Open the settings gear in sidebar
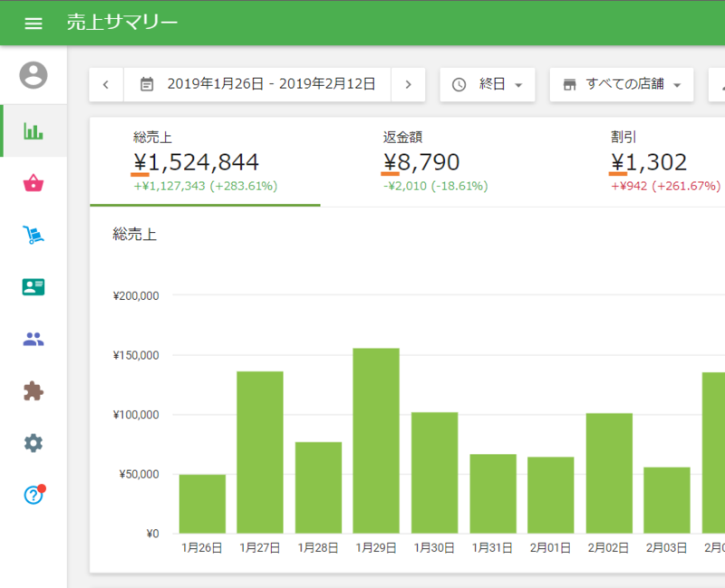This screenshot has width=725, height=588. (x=34, y=443)
